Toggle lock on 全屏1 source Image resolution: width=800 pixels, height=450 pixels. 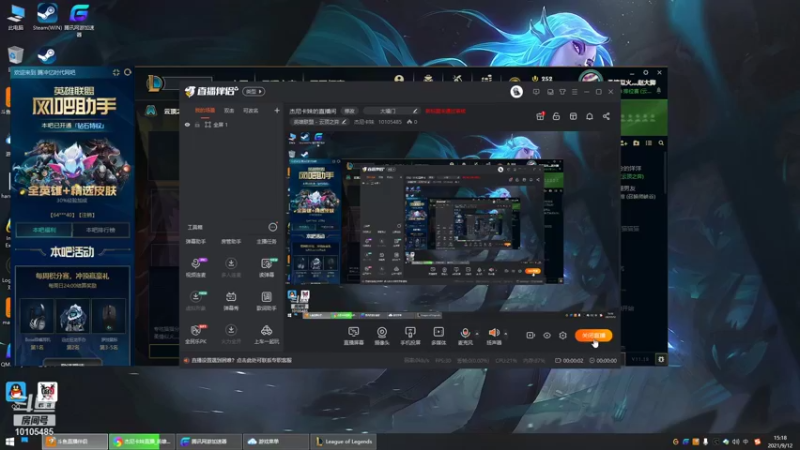coord(197,124)
